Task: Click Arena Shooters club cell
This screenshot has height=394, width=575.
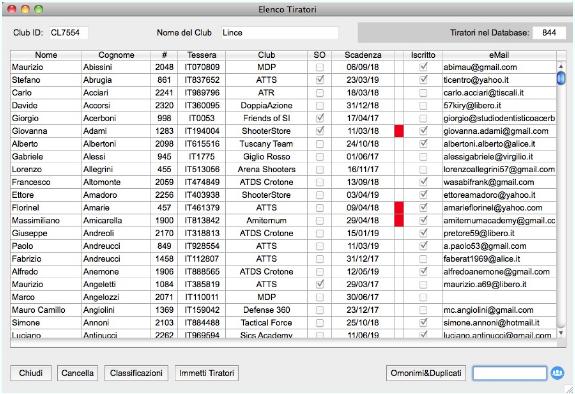Action: point(267,169)
